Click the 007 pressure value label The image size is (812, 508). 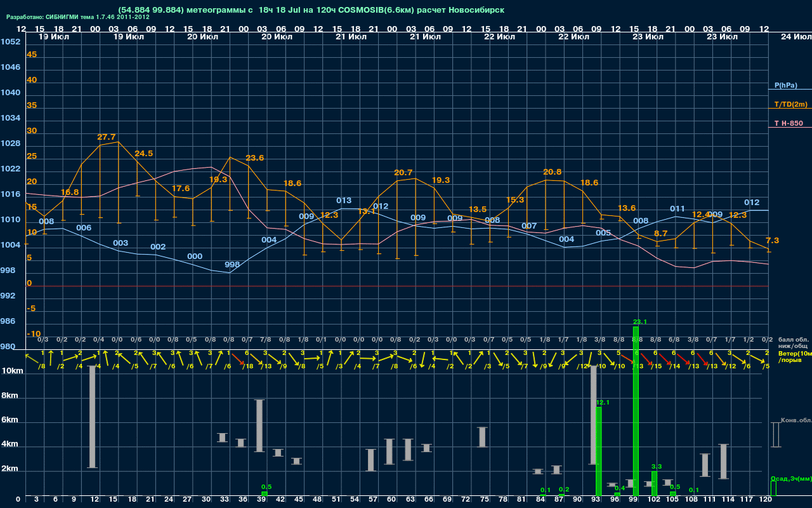tap(529, 226)
